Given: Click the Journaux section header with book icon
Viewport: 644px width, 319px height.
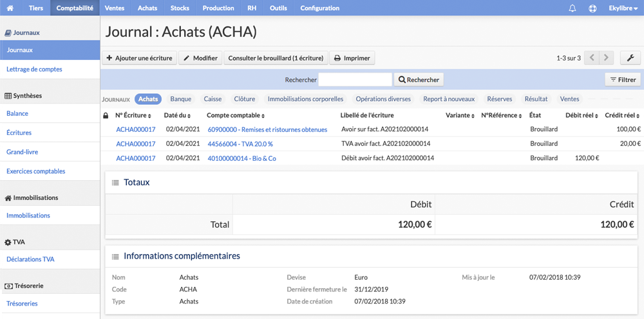Looking at the screenshot, I should [x=22, y=32].
